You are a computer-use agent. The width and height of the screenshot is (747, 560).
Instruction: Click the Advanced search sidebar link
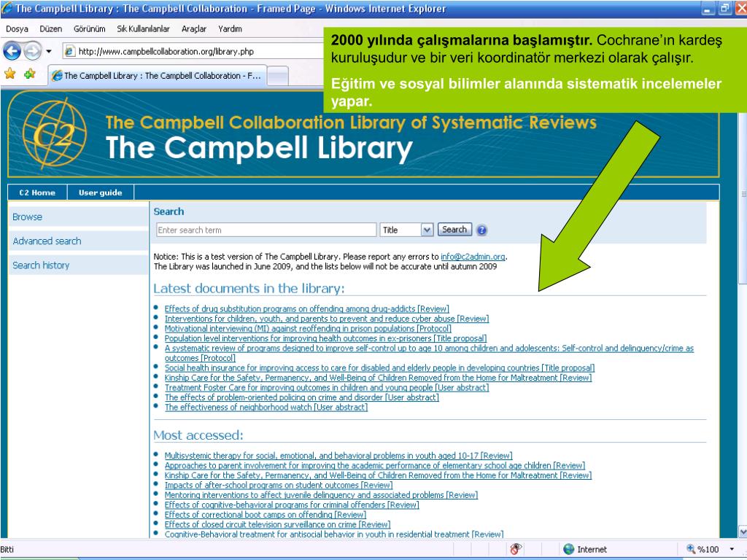(47, 241)
